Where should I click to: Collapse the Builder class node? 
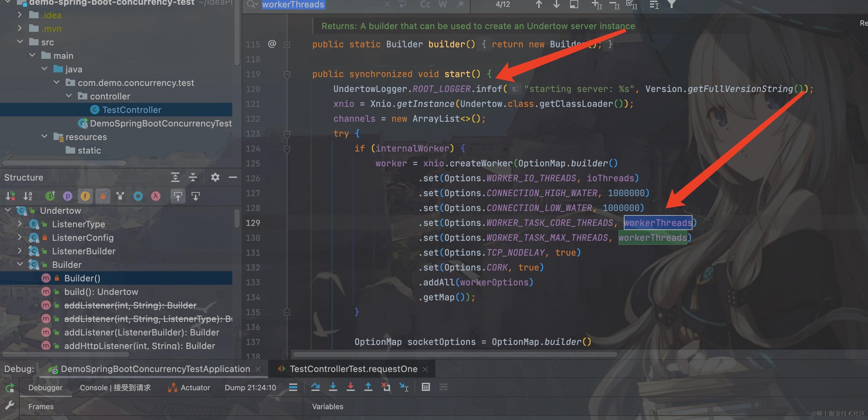pyautogui.click(x=20, y=264)
